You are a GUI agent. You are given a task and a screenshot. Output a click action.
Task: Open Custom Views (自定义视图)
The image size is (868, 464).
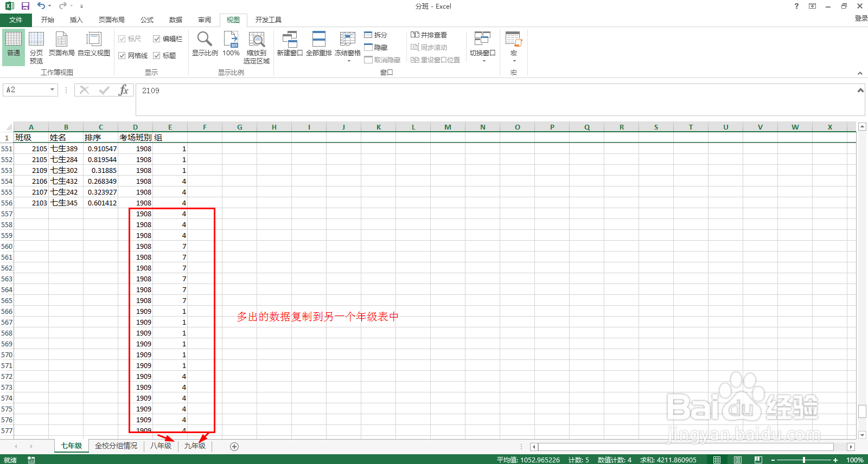coord(94,44)
